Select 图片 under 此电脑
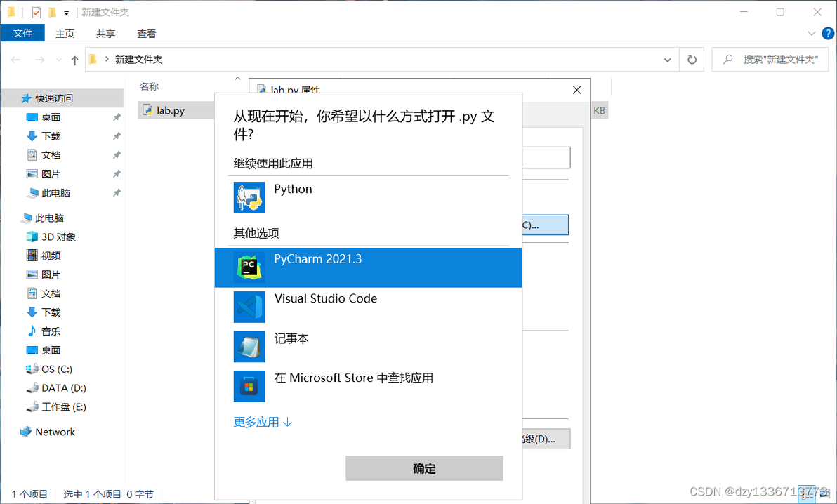The width and height of the screenshot is (837, 504). (51, 274)
